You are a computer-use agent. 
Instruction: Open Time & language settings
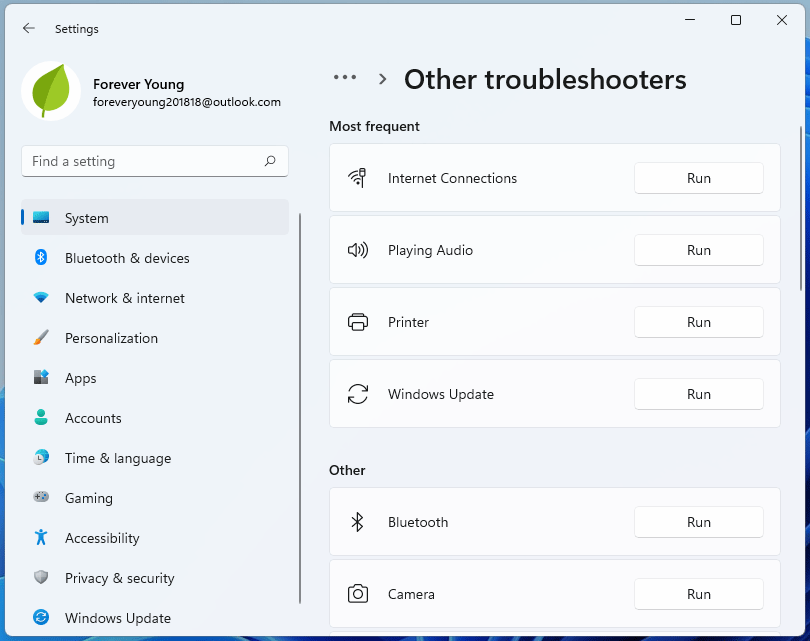(154, 458)
